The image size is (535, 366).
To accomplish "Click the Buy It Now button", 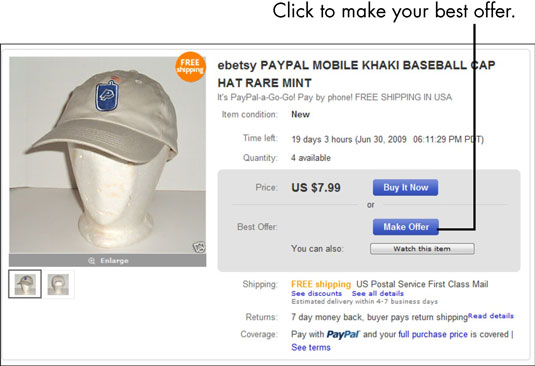I will (405, 188).
